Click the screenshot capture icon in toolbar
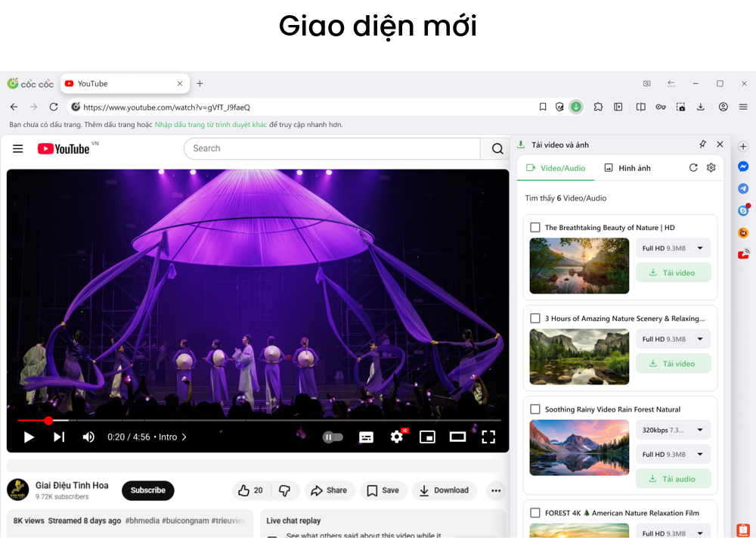 coord(681,107)
